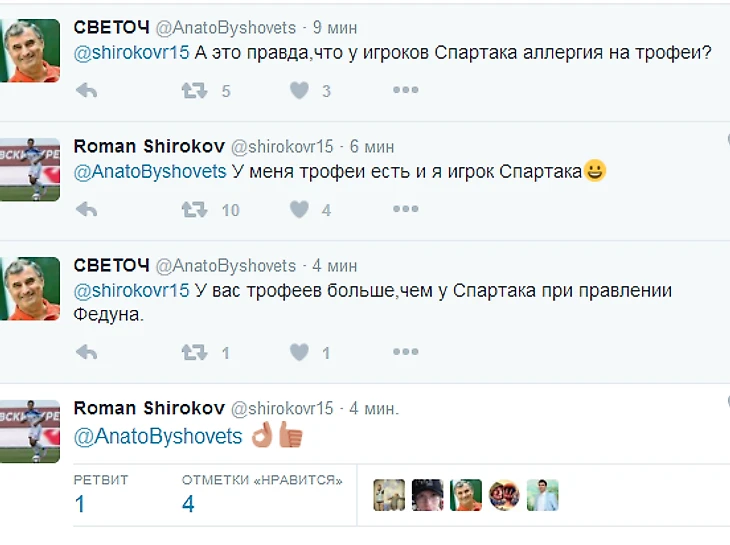Screen dimensions: 730x545
Task: Open @shirokovr15 mention in the first tweet
Action: (x=131, y=53)
